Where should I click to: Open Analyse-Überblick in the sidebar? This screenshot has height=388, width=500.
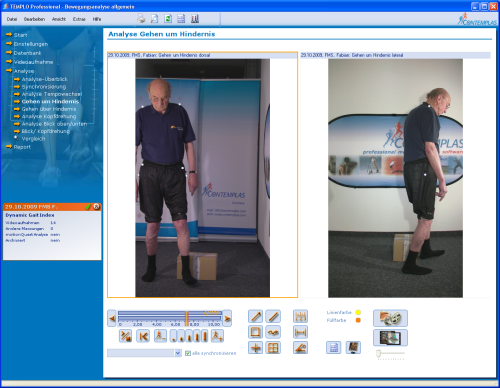point(45,79)
